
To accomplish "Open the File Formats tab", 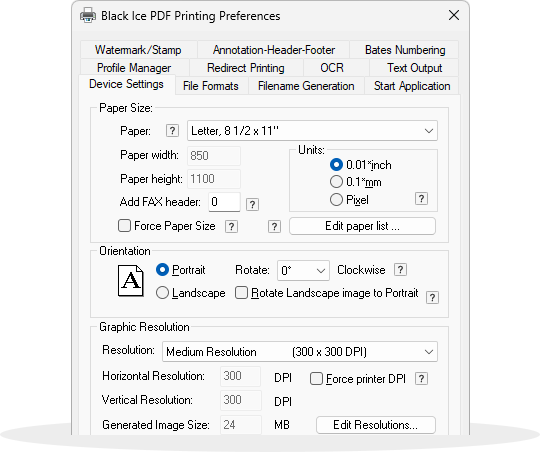I will coord(211,85).
